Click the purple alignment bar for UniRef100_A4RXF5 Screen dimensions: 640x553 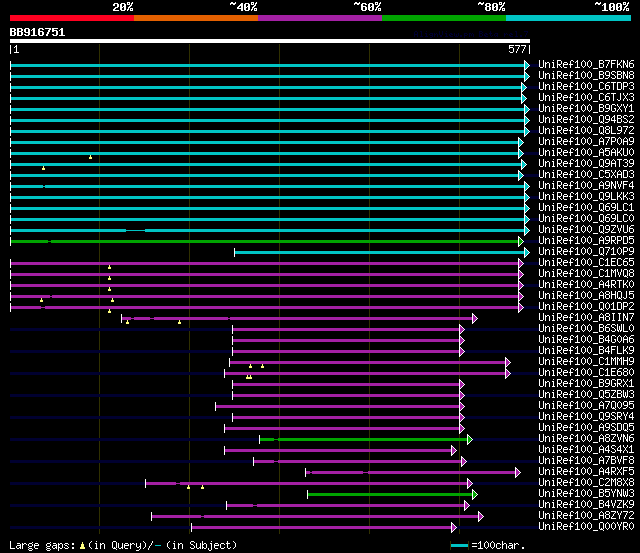click(411, 473)
